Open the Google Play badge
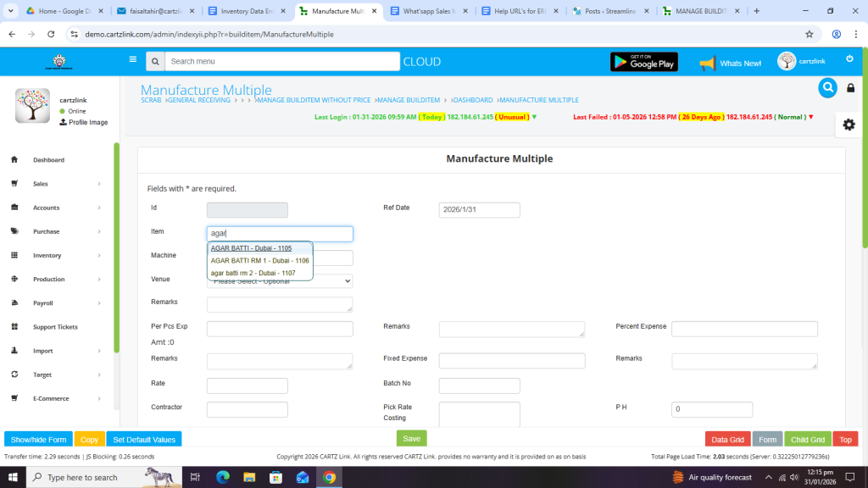The image size is (868, 488). [643, 62]
